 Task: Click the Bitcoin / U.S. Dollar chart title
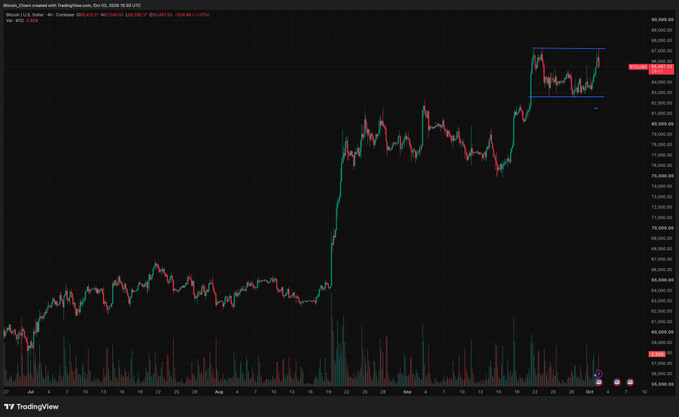tap(40, 15)
